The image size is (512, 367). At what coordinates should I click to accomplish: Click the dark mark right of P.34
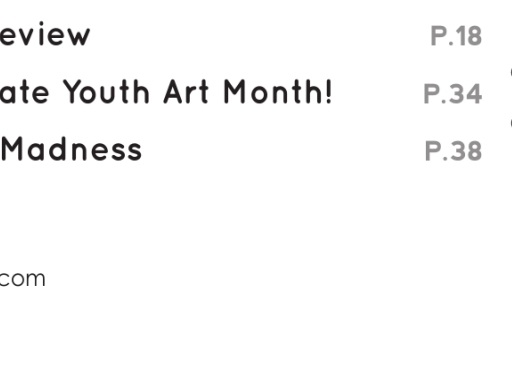511,72
